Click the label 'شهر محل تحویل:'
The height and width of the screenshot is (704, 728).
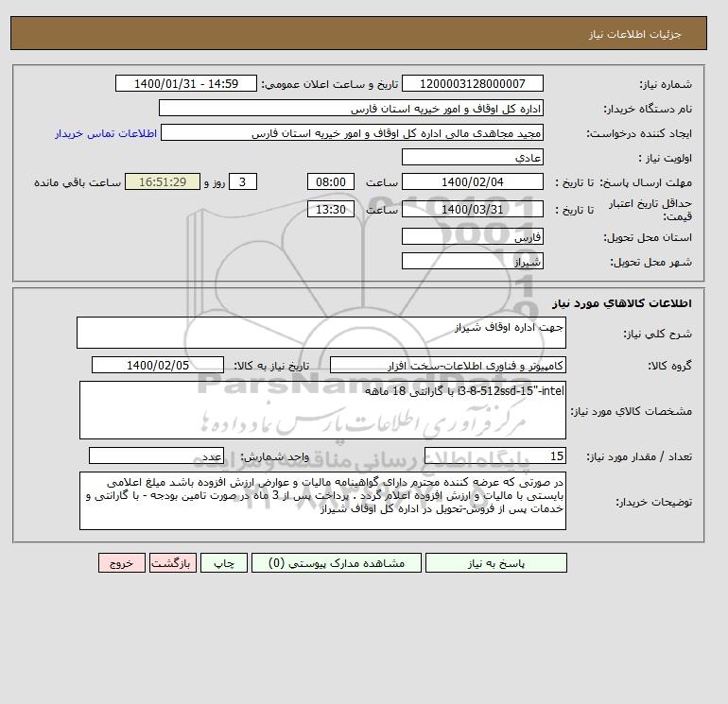click(x=650, y=262)
